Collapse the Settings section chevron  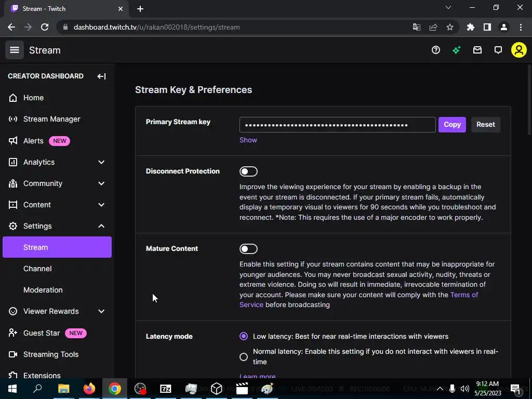101,226
